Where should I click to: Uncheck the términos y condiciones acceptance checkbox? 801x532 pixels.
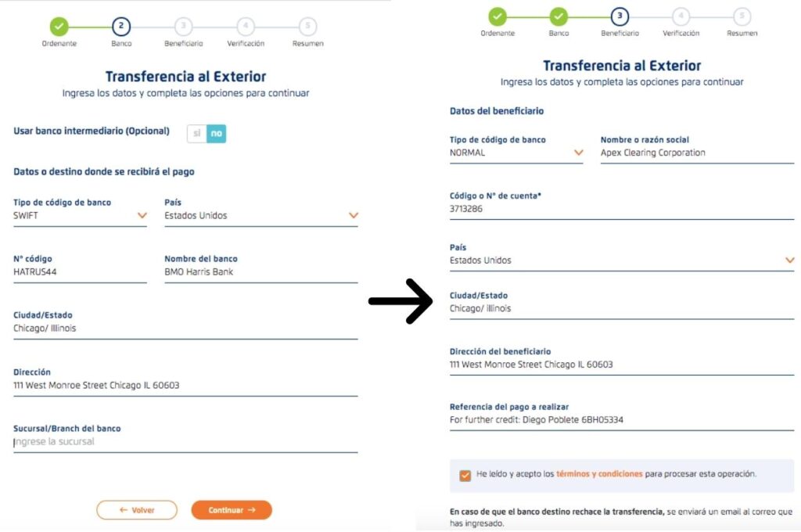pyautogui.click(x=465, y=475)
